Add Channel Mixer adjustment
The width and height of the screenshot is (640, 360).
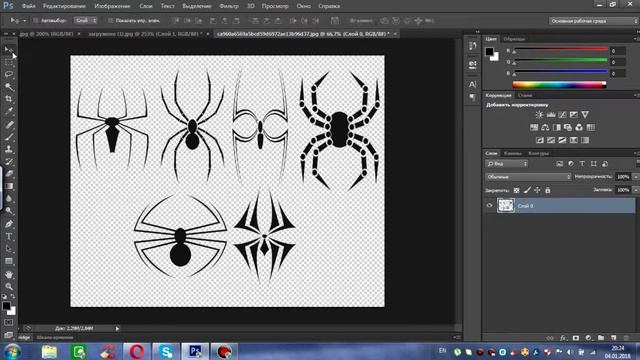[579, 127]
